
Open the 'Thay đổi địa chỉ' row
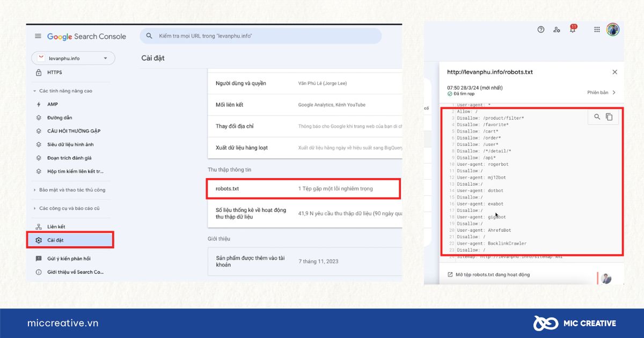tap(305, 126)
